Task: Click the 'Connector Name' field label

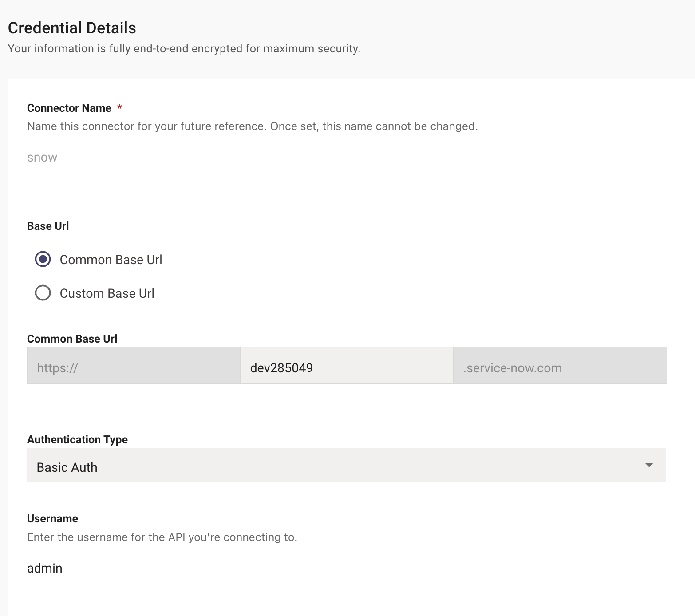Action: [x=69, y=108]
